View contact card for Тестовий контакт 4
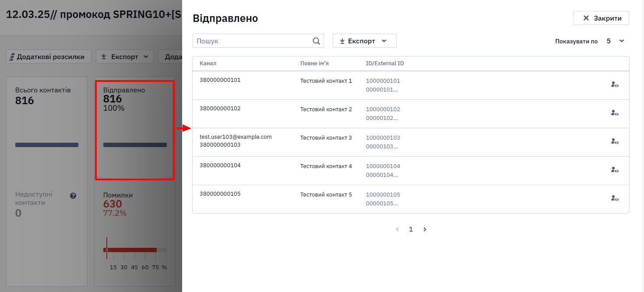This screenshot has width=644, height=292. pos(615,170)
